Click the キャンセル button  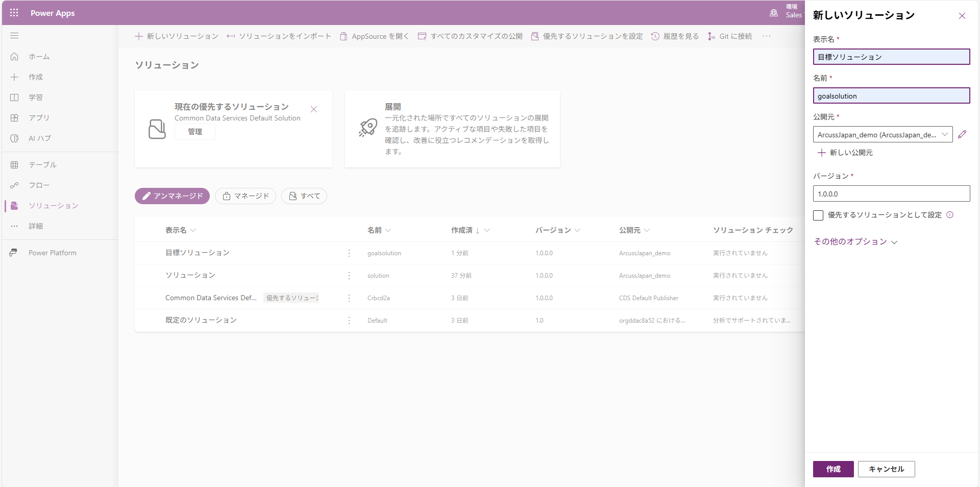click(886, 469)
